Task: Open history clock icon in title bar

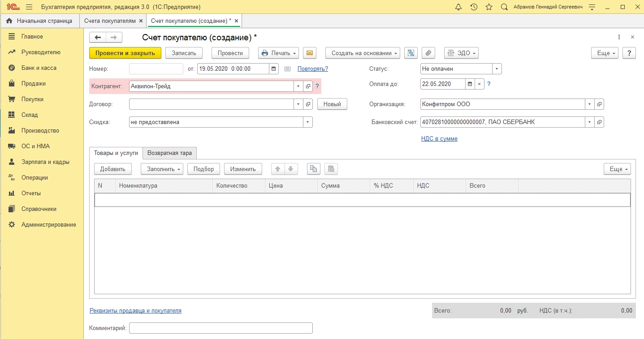Action: [474, 7]
